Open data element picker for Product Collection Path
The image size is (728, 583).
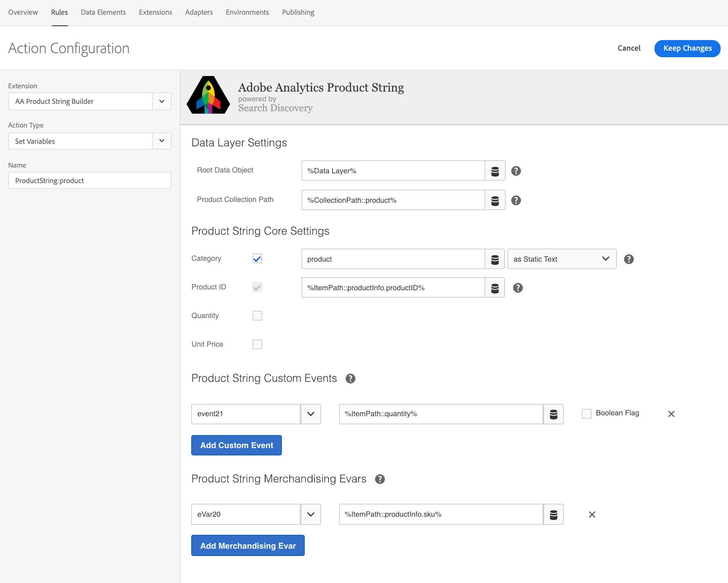[495, 200]
